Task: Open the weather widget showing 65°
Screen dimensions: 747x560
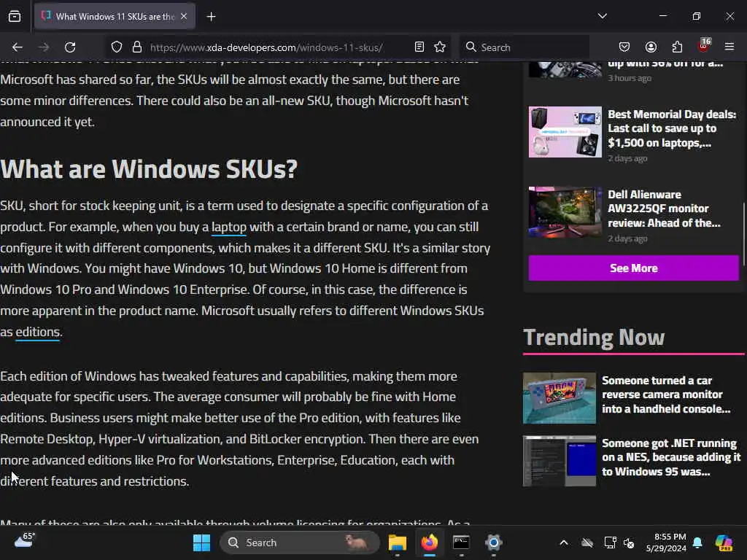Action: [24, 540]
